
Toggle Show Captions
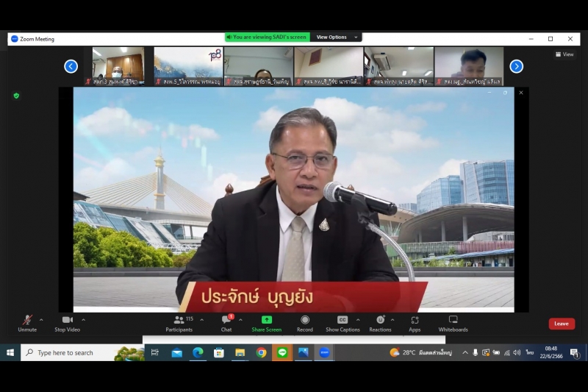343,323
